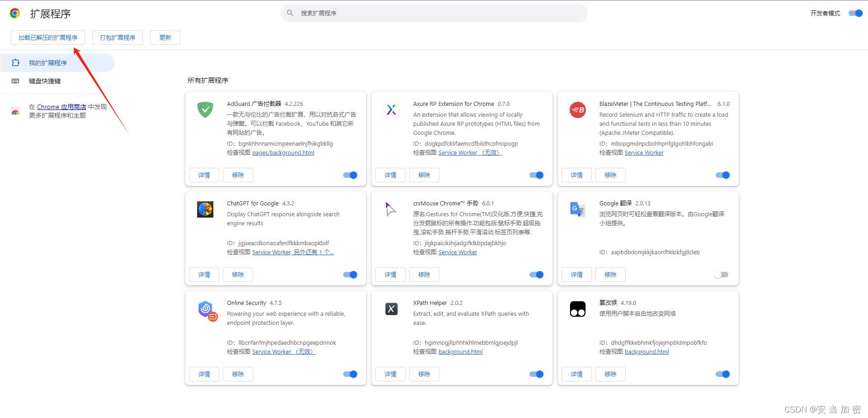
Task: Remove XPath Helper extension
Action: (424, 374)
